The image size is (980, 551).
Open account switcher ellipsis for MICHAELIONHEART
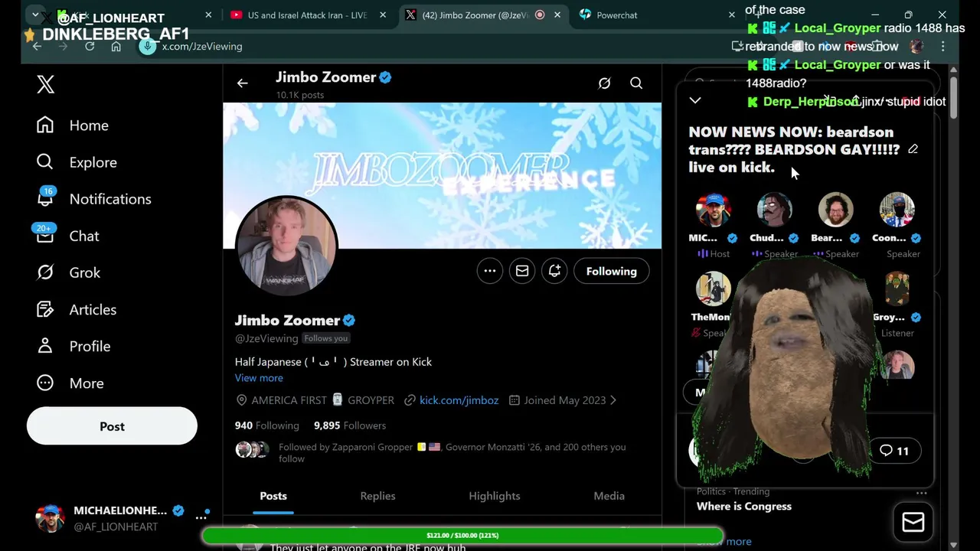click(201, 517)
